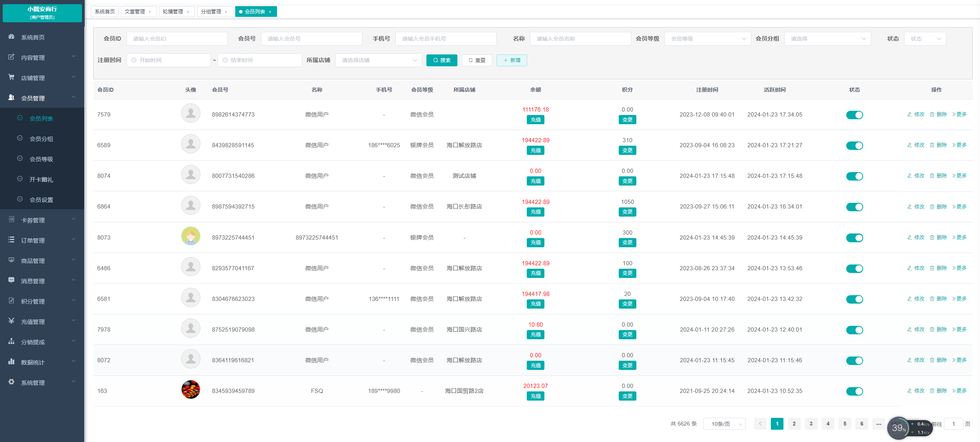
Task: Toggle status switch for member 7978
Action: (x=854, y=330)
